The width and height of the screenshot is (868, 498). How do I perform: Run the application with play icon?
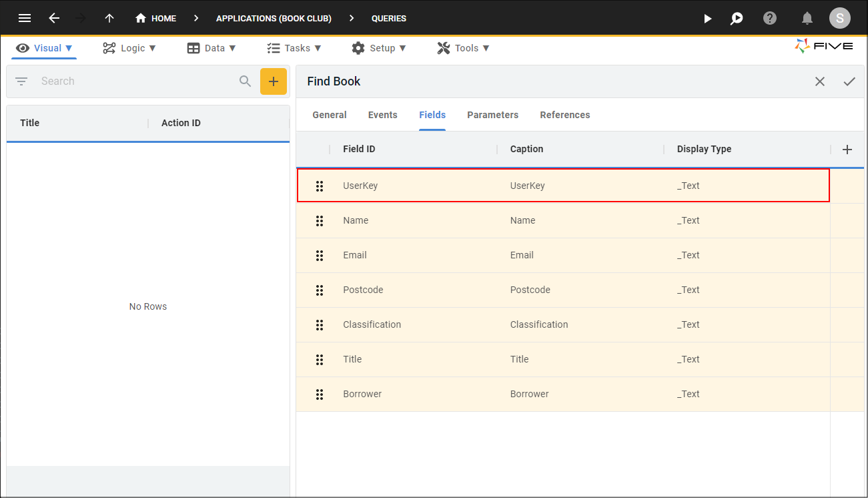point(708,18)
